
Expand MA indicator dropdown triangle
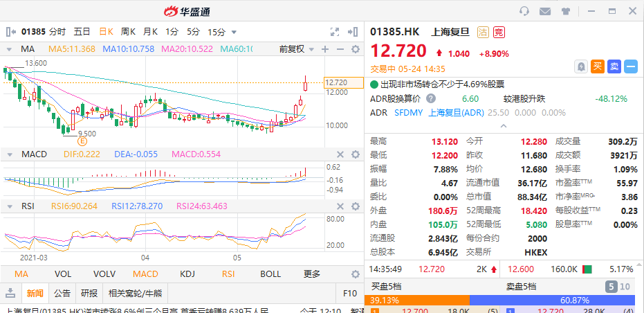9,50
